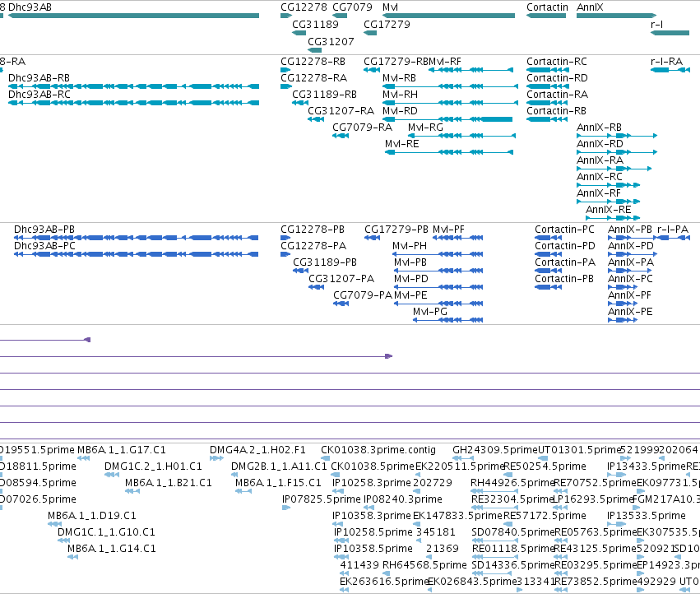Click the CG12278 gene label
Image resolution: width=700 pixels, height=594 pixels.
pos(304,7)
